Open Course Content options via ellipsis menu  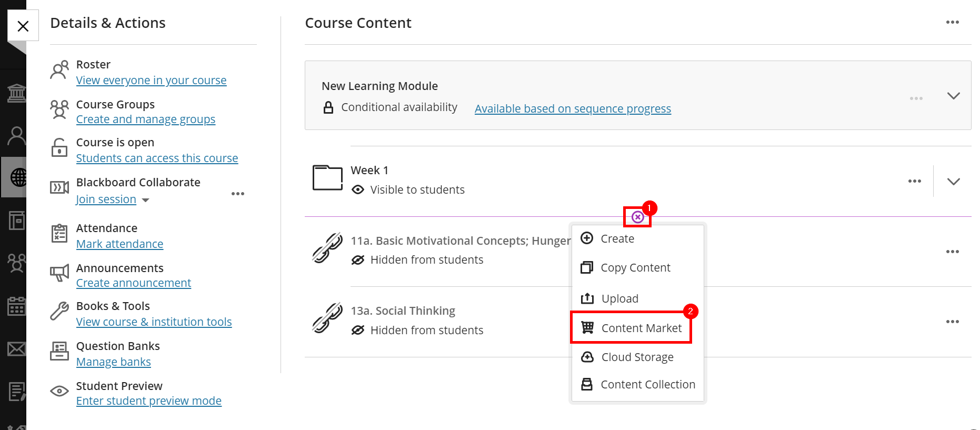[953, 22]
